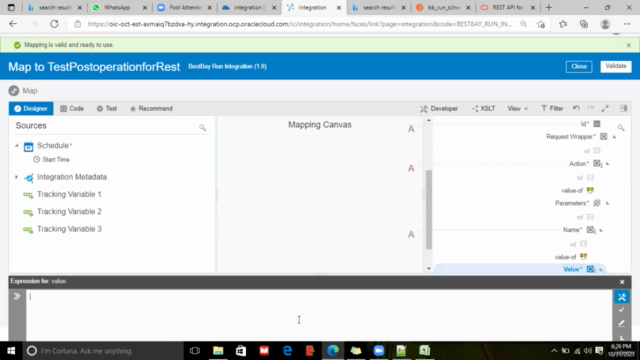Select the Request Wrapper target node icon
Viewport: 640px width, 360px height.
(603, 137)
